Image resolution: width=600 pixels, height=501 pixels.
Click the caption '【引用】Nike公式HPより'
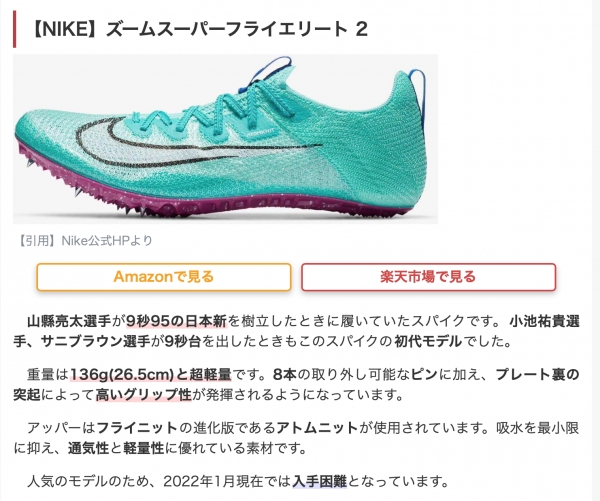pyautogui.click(x=85, y=241)
